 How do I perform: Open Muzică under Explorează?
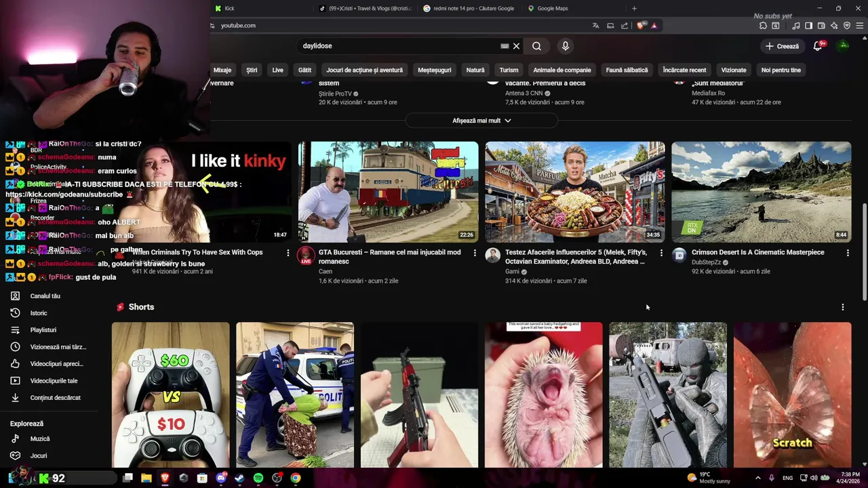tap(40, 439)
